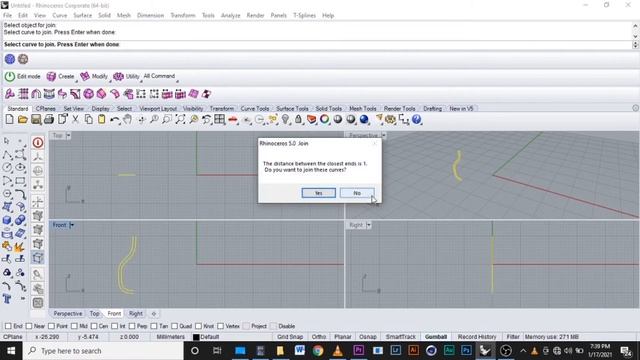This screenshot has height=360, width=640.
Task: Select the Polyline tool in left sidebar
Action: [x=7, y=155]
